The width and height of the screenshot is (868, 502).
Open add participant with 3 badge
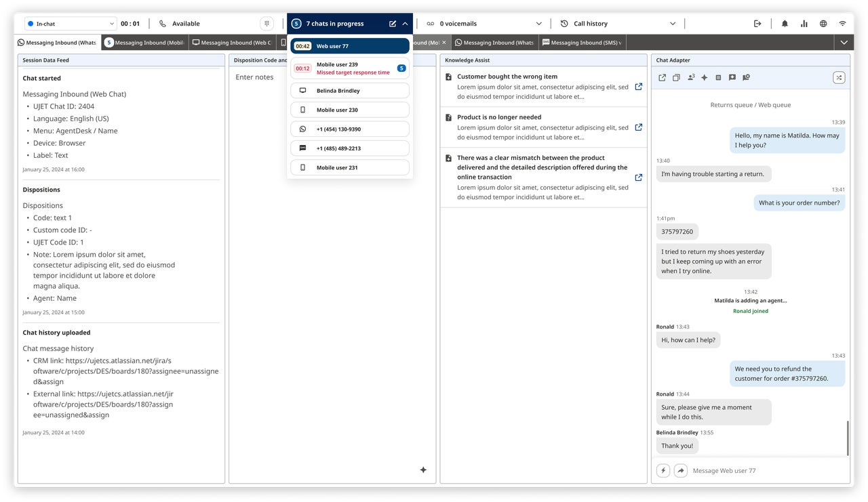tap(691, 77)
